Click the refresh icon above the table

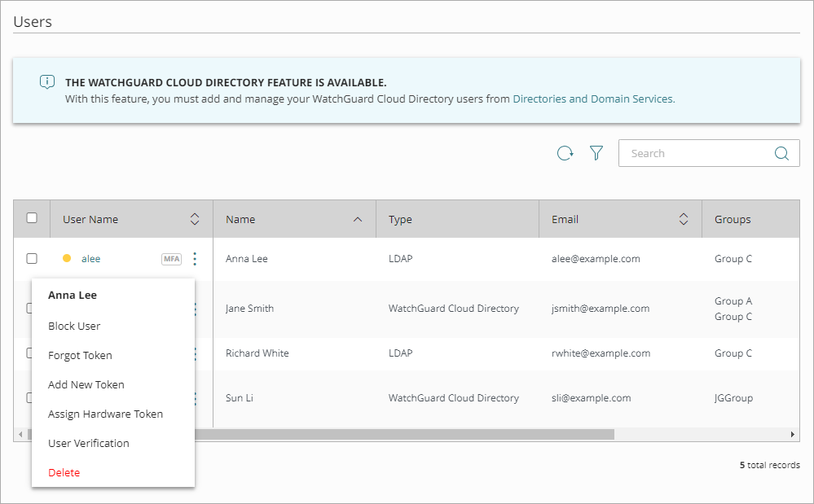[x=565, y=153]
